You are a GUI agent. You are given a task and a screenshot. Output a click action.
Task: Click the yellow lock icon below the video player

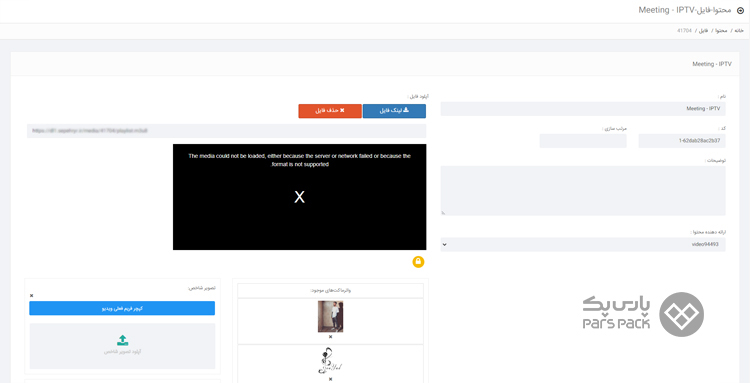pyautogui.click(x=418, y=262)
